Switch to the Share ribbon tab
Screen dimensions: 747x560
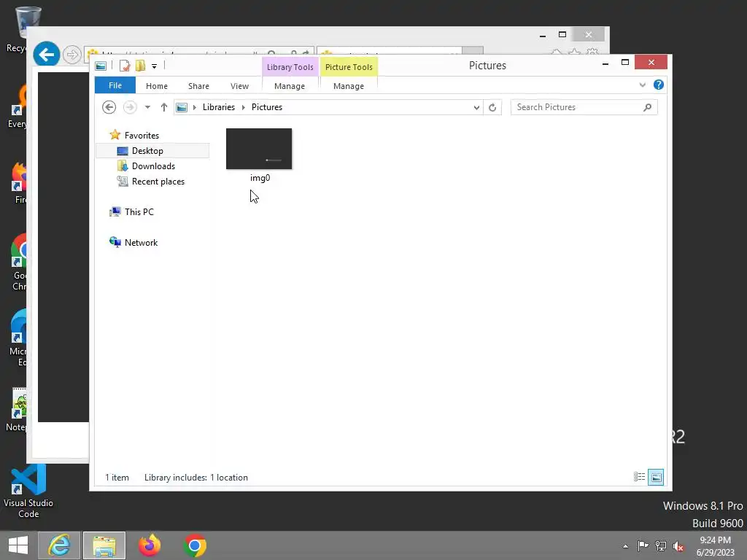point(198,86)
